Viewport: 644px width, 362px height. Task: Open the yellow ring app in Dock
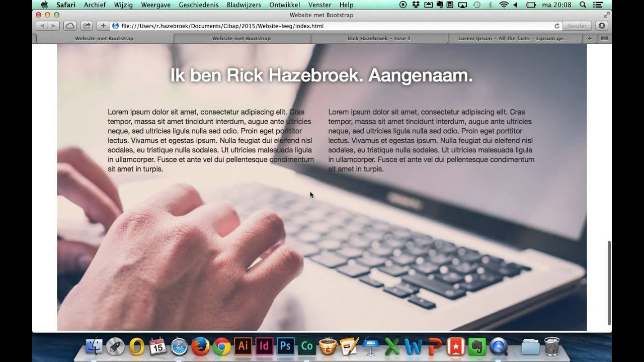point(136,346)
